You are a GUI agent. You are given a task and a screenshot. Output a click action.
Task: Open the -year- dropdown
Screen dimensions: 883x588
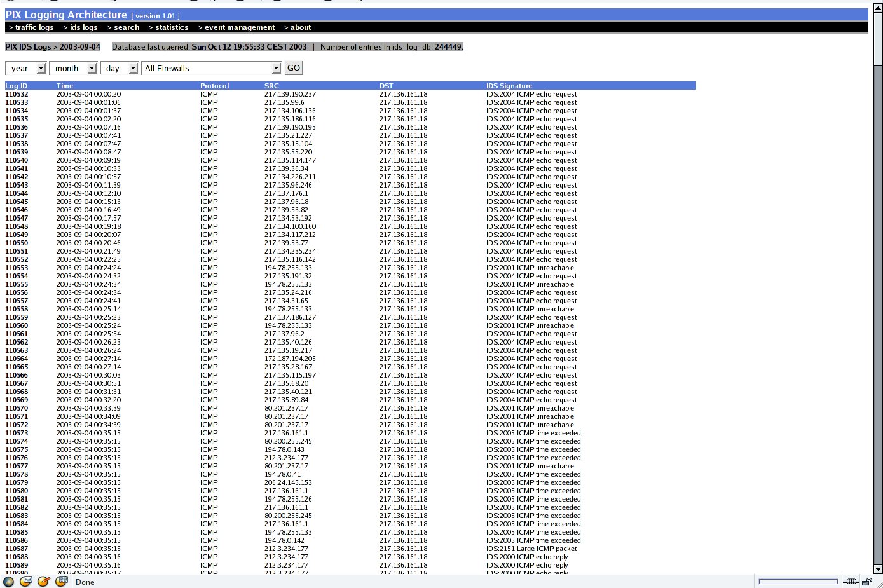click(x=26, y=68)
